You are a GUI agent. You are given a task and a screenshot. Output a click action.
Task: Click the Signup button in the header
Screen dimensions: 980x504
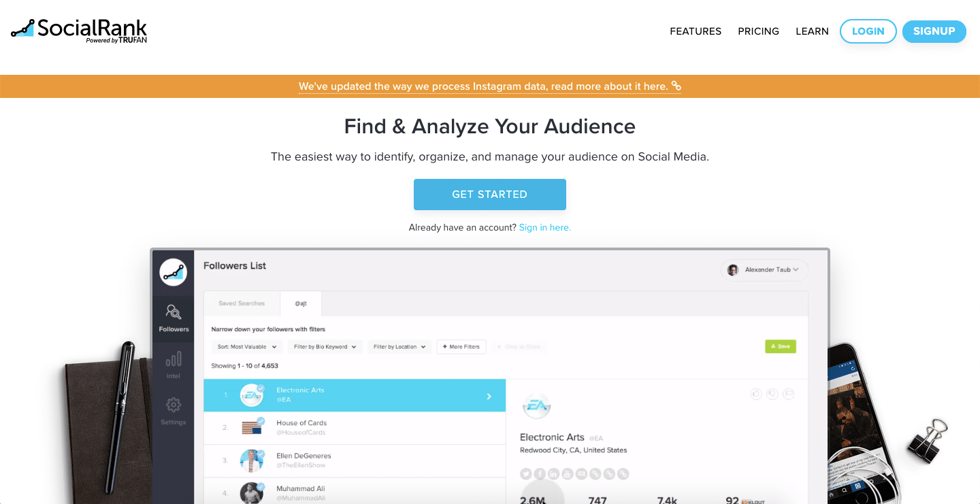click(x=934, y=31)
